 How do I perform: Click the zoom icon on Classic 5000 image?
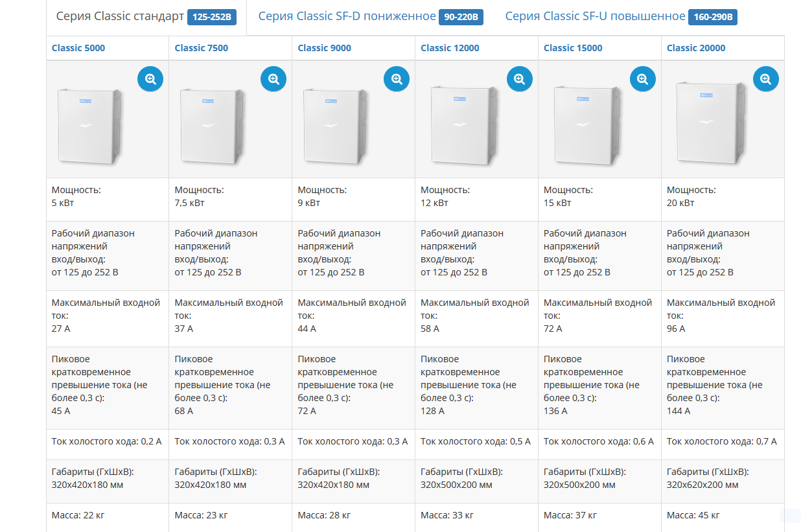coord(150,79)
